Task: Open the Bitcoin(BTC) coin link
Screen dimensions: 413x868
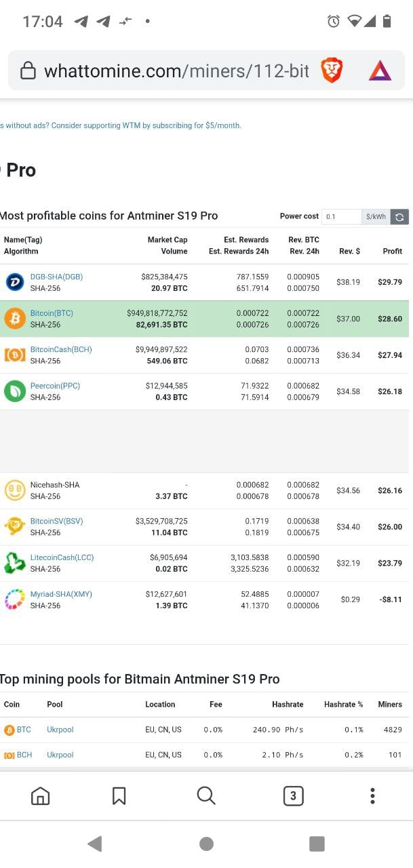Action: pos(52,313)
